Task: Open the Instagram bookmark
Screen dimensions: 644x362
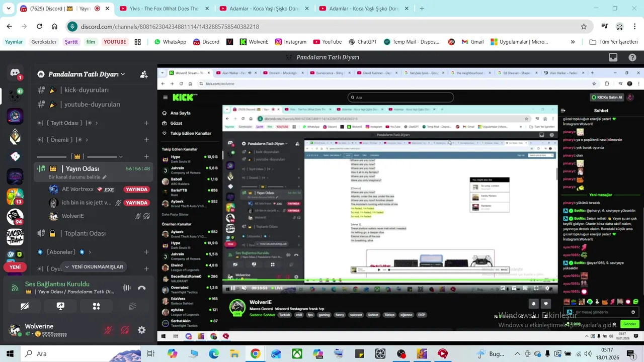Action: [x=290, y=42]
